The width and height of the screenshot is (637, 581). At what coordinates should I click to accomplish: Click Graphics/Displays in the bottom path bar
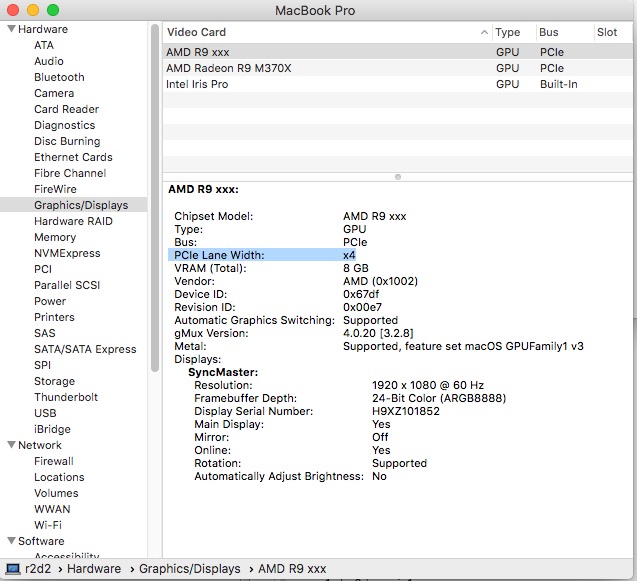[x=190, y=568]
